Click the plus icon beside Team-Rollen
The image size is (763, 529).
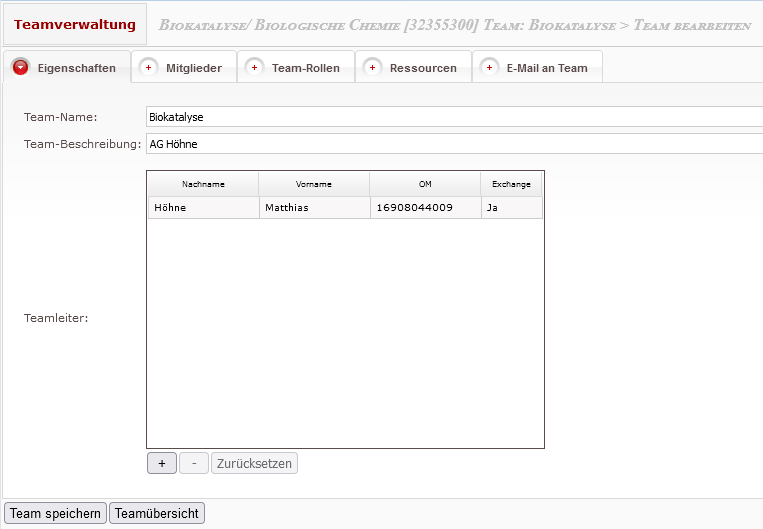(254, 68)
